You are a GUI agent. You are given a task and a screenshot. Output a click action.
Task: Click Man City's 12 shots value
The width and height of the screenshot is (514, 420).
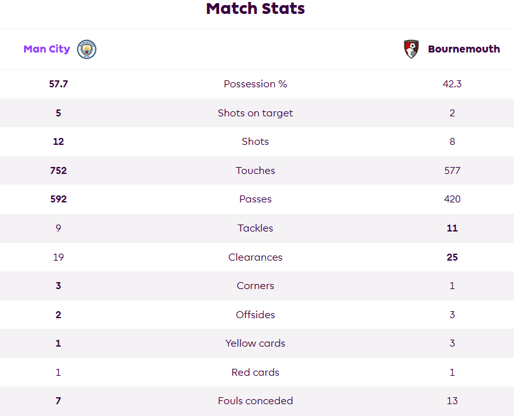(58, 142)
